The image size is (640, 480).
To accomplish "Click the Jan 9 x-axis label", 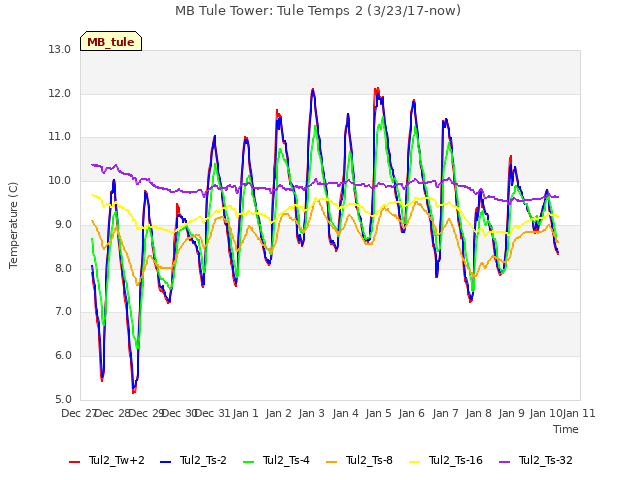I will click(x=512, y=413).
